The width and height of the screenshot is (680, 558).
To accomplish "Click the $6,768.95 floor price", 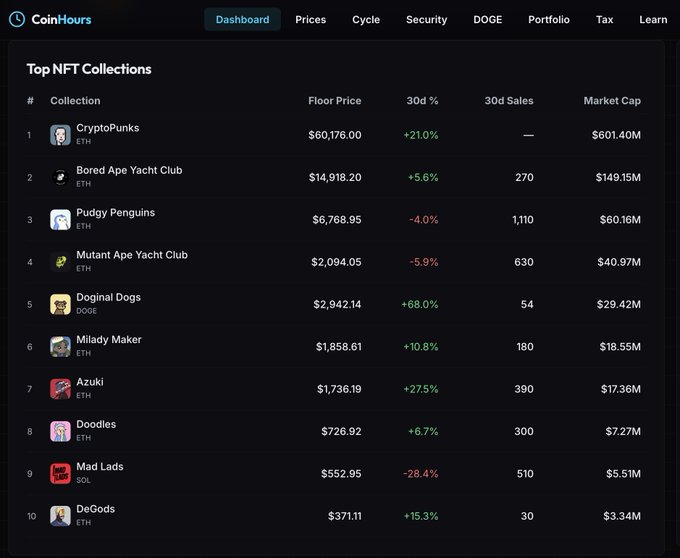I will point(337,220).
